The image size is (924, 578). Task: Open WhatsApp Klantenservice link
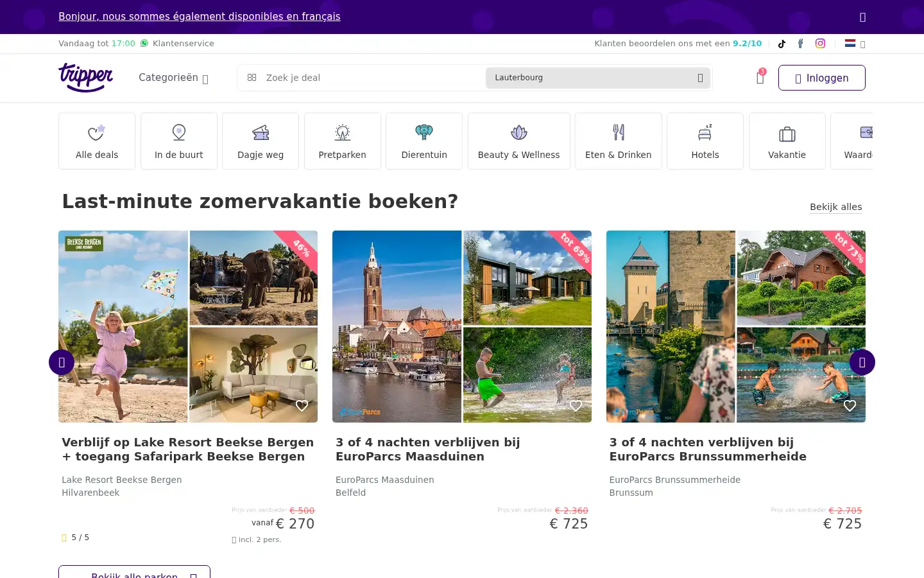177,44
